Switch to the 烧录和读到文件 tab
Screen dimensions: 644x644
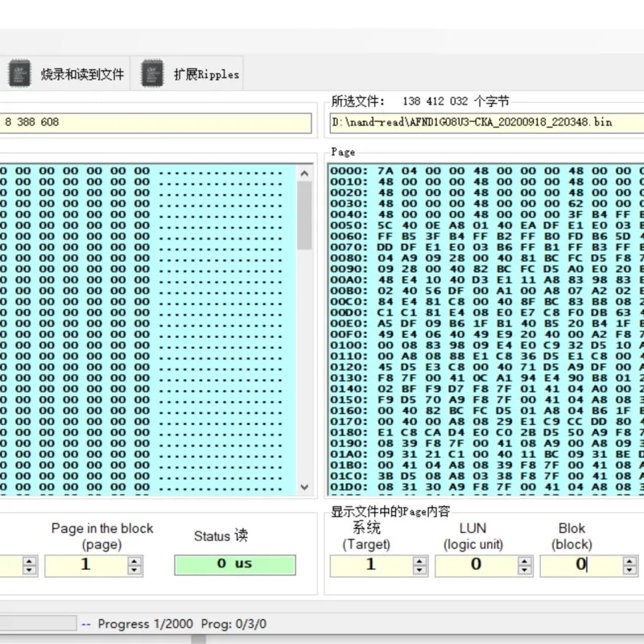(x=82, y=74)
